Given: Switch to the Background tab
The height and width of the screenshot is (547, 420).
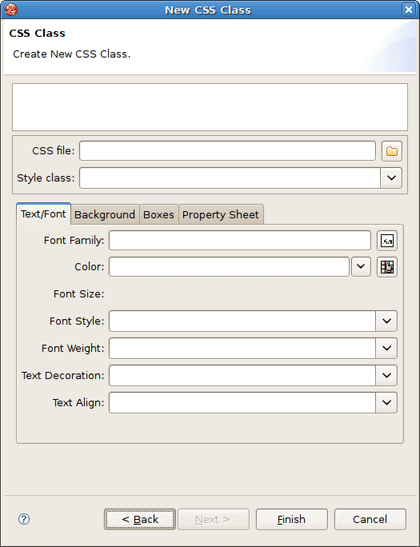Looking at the screenshot, I should click(x=105, y=215).
